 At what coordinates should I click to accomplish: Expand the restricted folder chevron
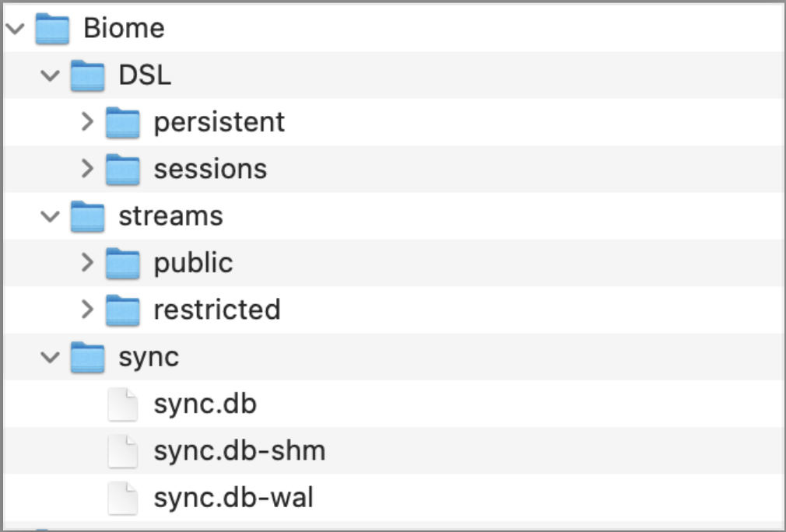[x=87, y=310]
